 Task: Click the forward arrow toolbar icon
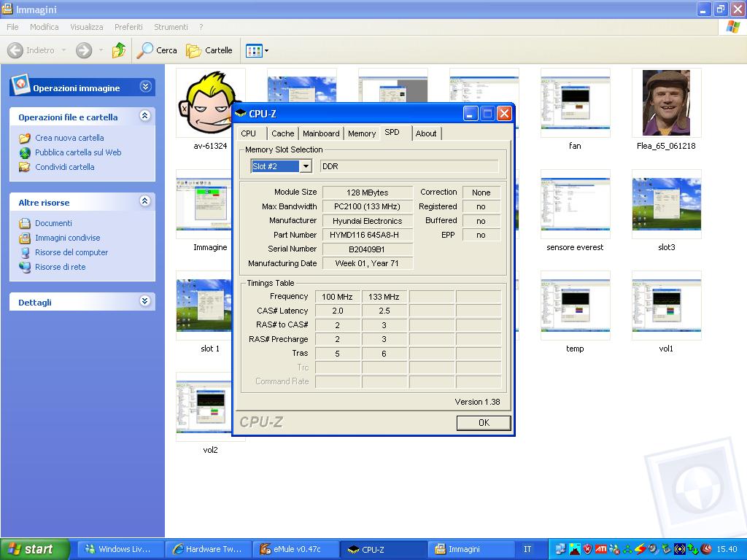(x=84, y=50)
